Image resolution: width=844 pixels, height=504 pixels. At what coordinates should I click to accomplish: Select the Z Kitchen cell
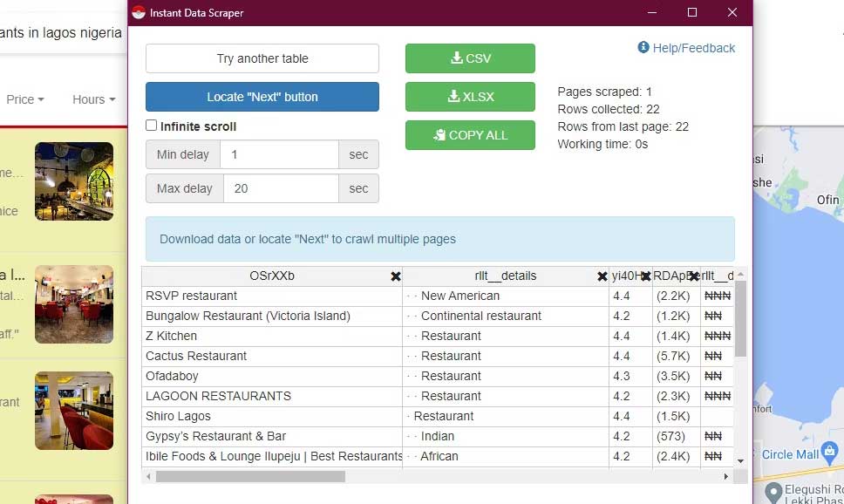click(272, 336)
